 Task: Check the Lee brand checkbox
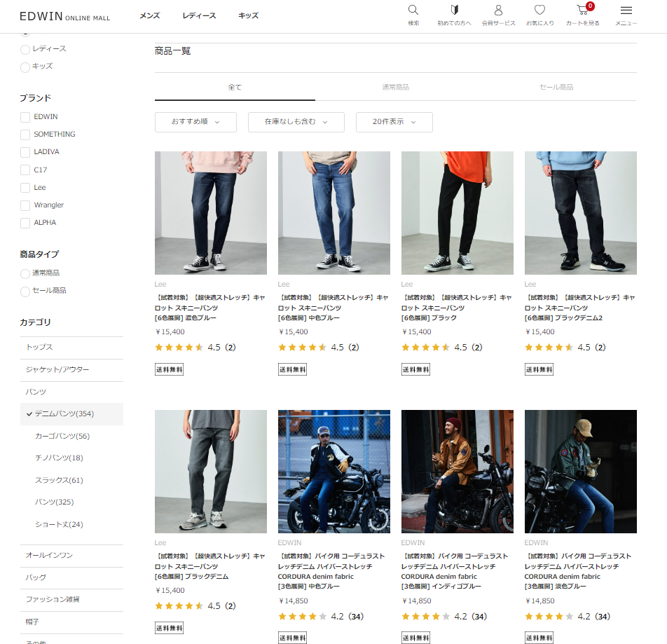25,188
